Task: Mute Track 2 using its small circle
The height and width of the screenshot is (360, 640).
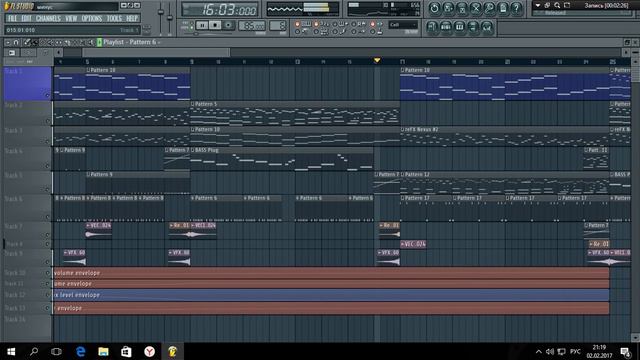Action: 47,121
